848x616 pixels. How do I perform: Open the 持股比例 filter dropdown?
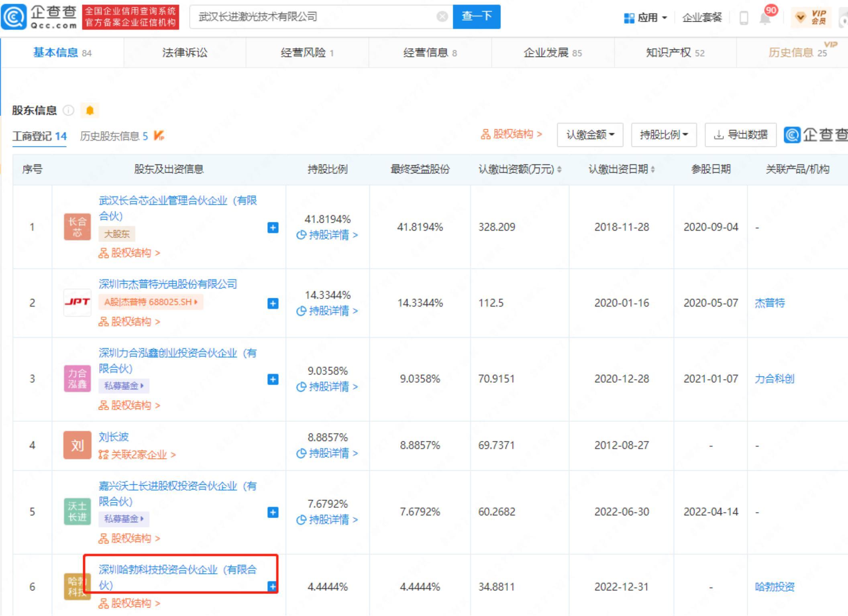pos(663,135)
